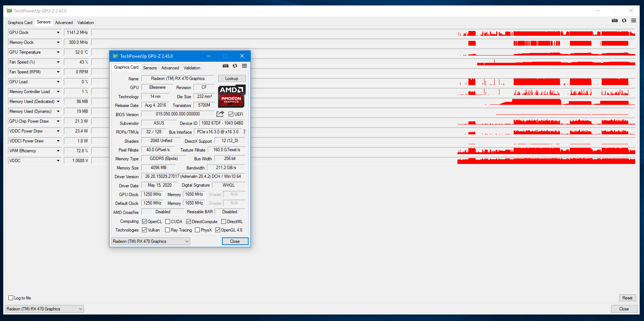Click the Memory Size 4096 MB value
644x321 pixels.
tap(158, 168)
